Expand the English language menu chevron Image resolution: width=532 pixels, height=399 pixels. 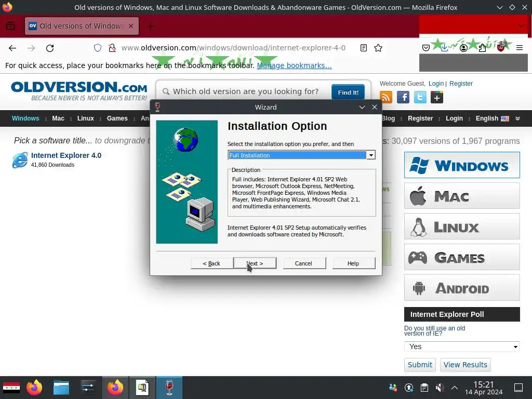[x=517, y=118]
